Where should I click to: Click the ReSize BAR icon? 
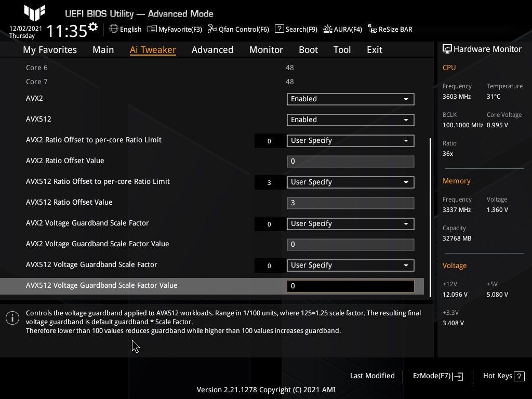click(372, 29)
